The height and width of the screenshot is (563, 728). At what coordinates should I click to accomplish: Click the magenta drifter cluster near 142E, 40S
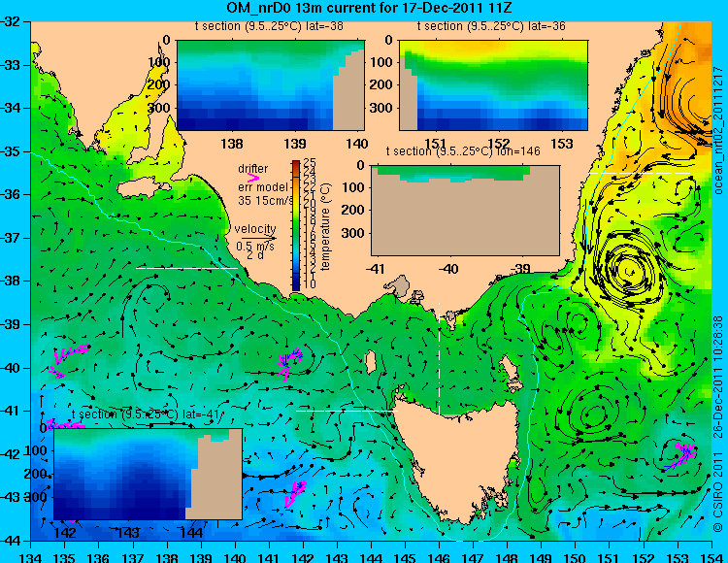point(290,363)
